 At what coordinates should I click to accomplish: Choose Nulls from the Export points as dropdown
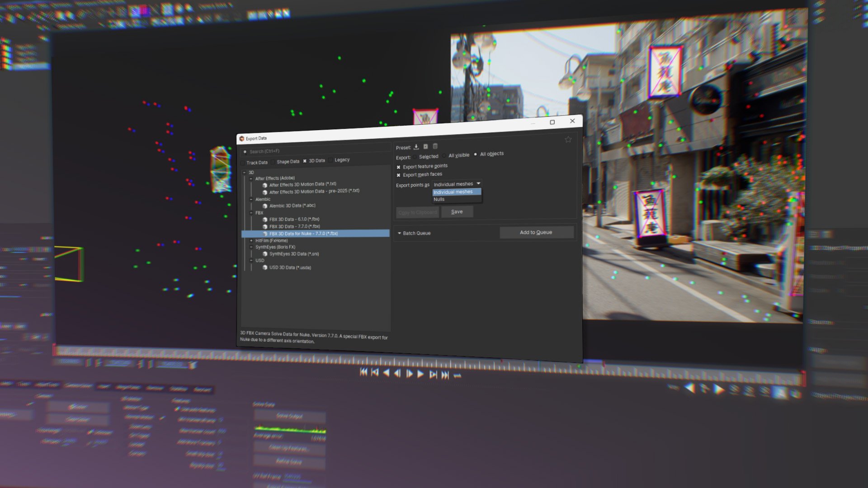pos(439,199)
